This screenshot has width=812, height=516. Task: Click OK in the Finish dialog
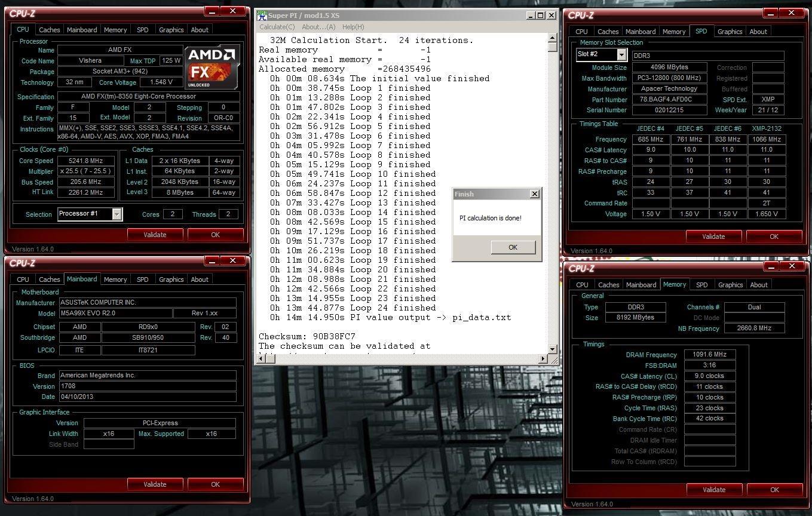(x=513, y=247)
